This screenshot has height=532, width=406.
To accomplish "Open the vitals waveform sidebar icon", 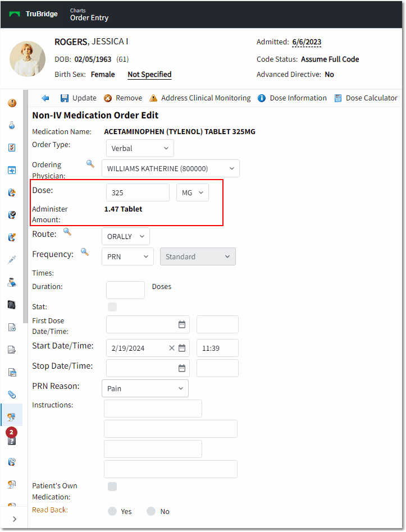I will 12,170.
